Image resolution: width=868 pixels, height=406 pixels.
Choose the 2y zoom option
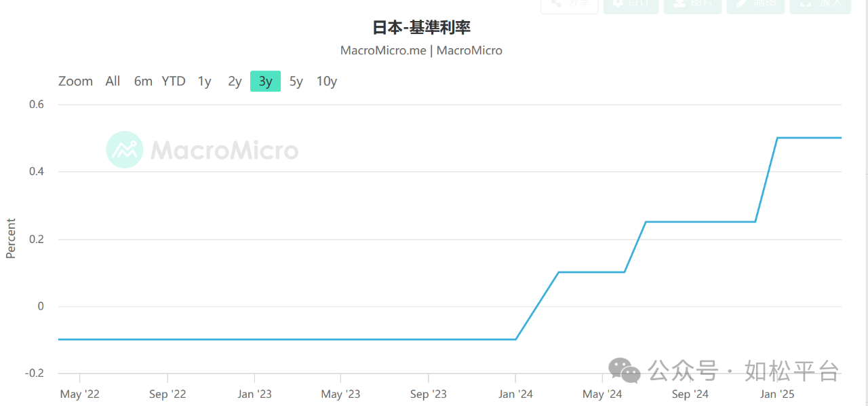coord(235,81)
